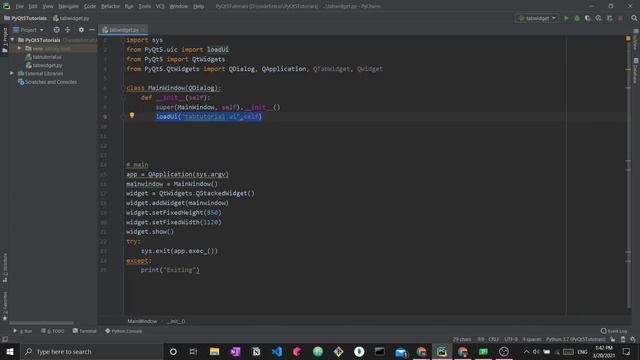
Task: Click Windows Start button
Action: click(10, 351)
